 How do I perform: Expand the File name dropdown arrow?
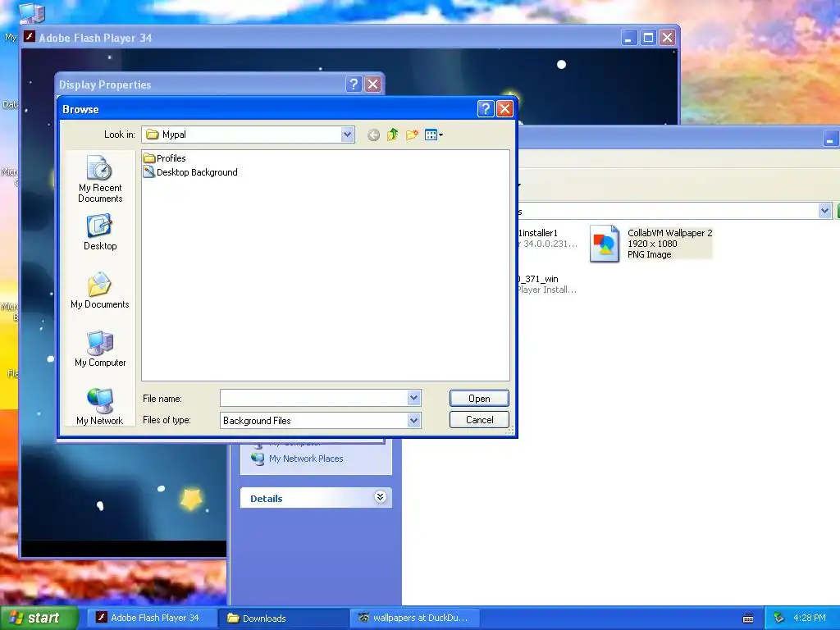click(413, 398)
